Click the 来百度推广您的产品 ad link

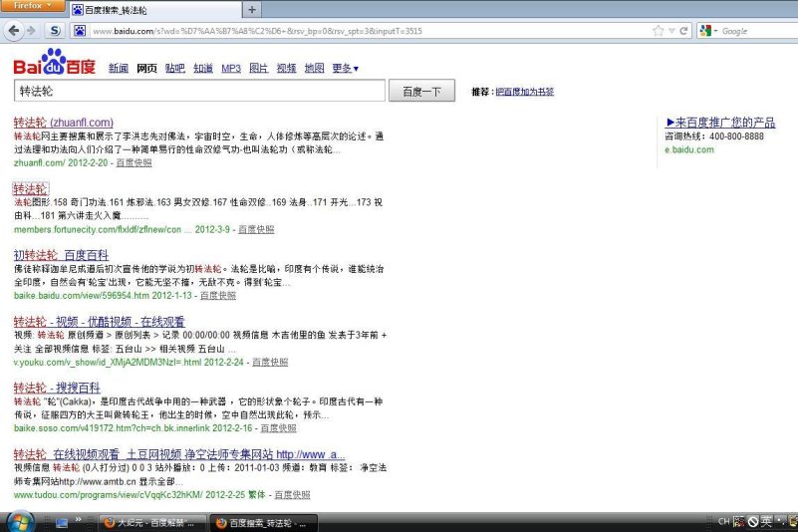[x=720, y=123]
